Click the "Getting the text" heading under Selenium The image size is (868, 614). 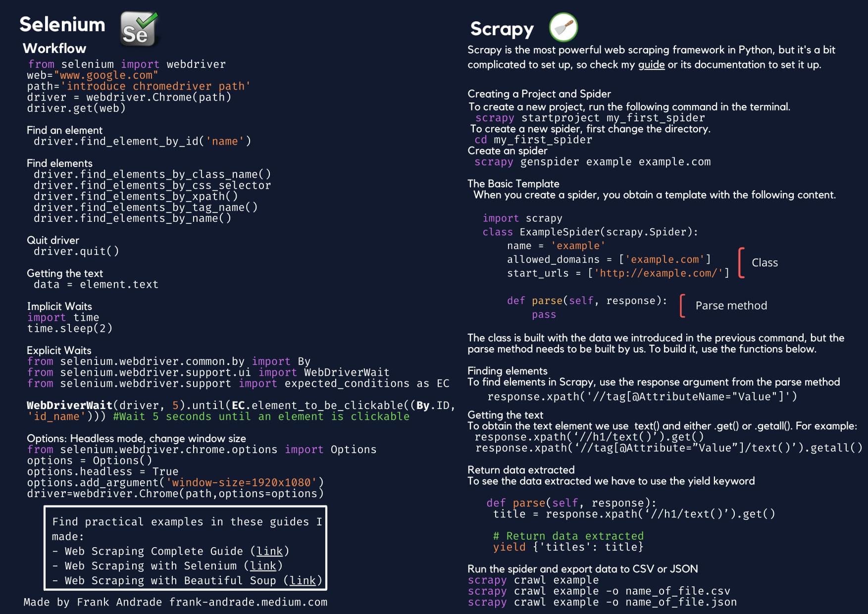click(65, 273)
